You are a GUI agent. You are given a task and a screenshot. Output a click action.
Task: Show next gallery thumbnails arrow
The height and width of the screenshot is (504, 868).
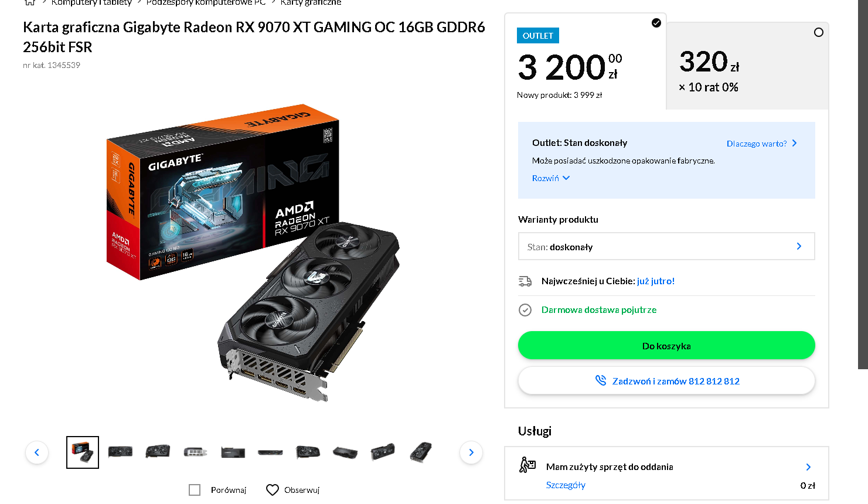pos(471,452)
